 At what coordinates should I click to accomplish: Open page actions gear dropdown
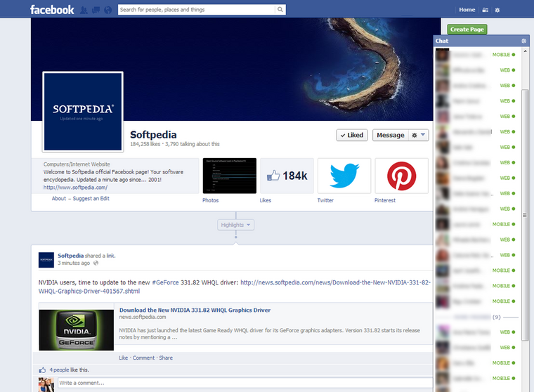419,135
